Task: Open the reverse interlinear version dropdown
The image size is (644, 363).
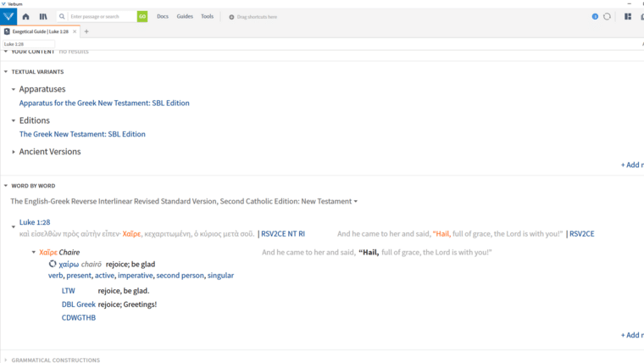Action: click(x=356, y=202)
